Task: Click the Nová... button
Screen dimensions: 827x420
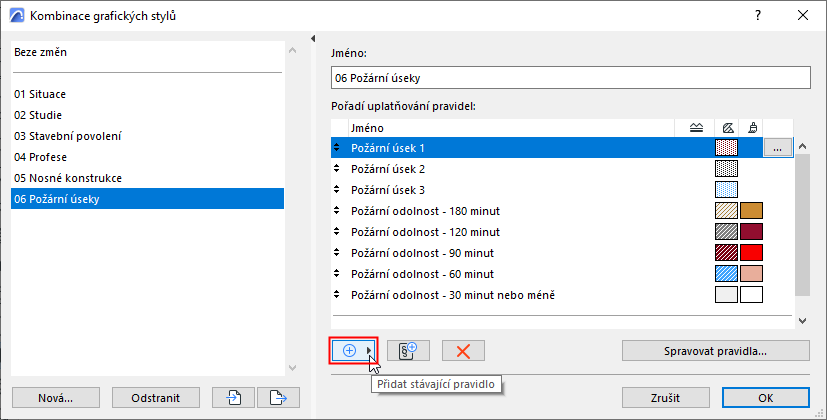Action: coord(56,397)
